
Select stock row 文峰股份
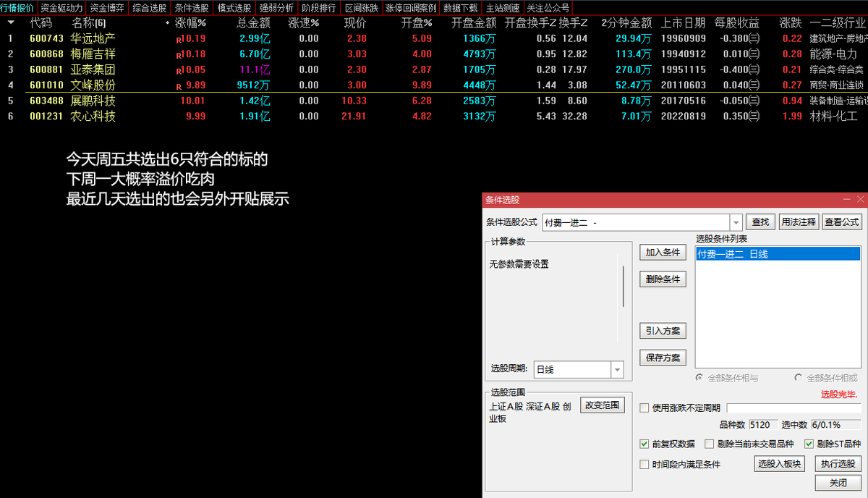[x=434, y=85]
